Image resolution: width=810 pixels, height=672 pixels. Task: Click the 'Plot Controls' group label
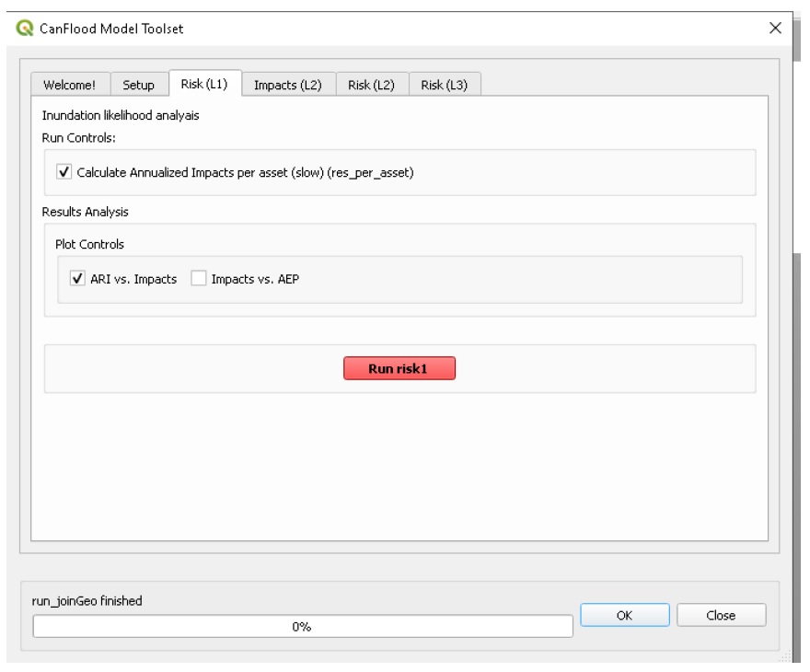[x=90, y=244]
